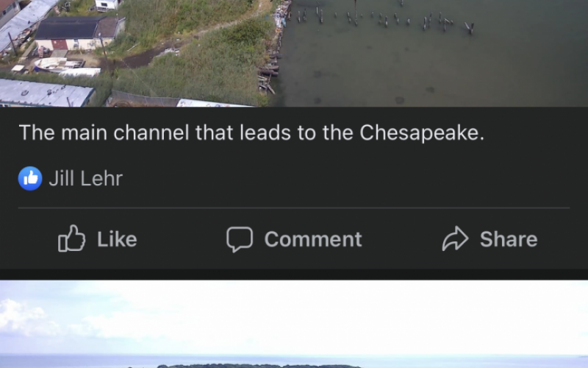
Task: Tap the speech bubble Comment icon
Action: pyautogui.click(x=240, y=239)
